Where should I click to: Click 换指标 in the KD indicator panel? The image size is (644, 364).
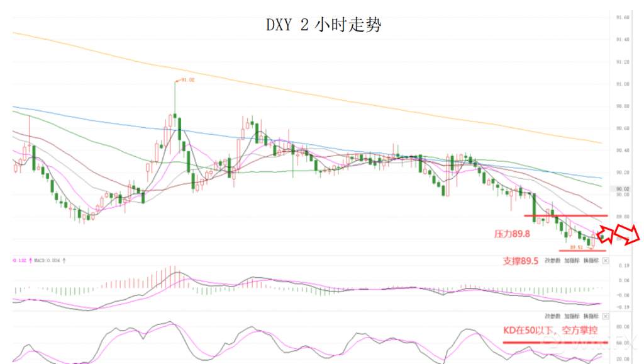[x=591, y=316]
